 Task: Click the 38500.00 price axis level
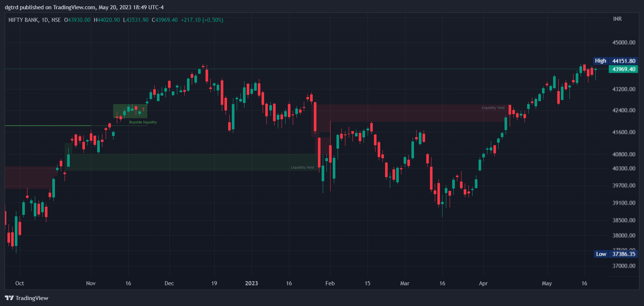(x=624, y=220)
